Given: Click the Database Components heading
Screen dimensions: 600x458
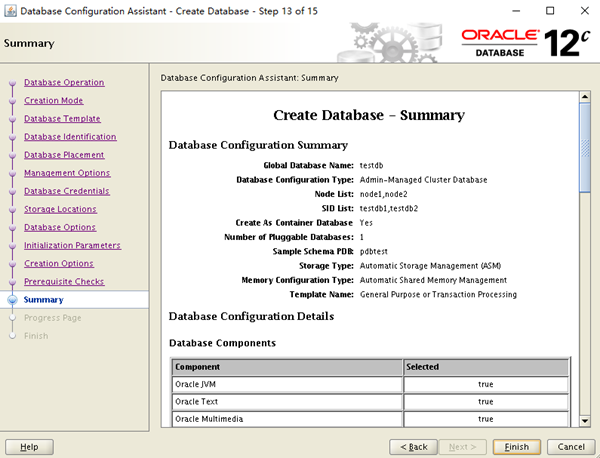Looking at the screenshot, I should coord(222,343).
